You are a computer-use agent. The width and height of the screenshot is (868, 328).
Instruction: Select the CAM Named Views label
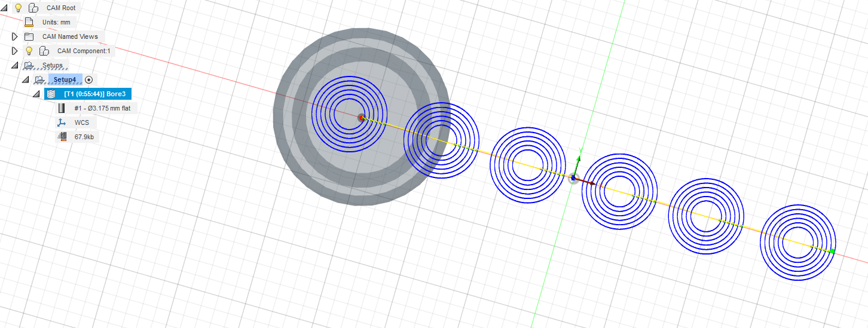(x=70, y=36)
